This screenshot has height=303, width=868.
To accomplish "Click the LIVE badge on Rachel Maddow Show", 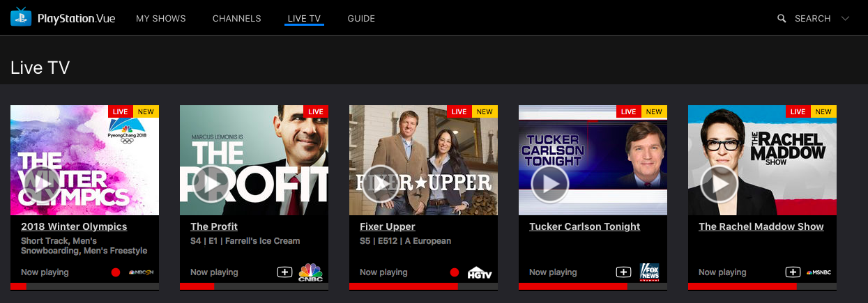I will pos(798,111).
